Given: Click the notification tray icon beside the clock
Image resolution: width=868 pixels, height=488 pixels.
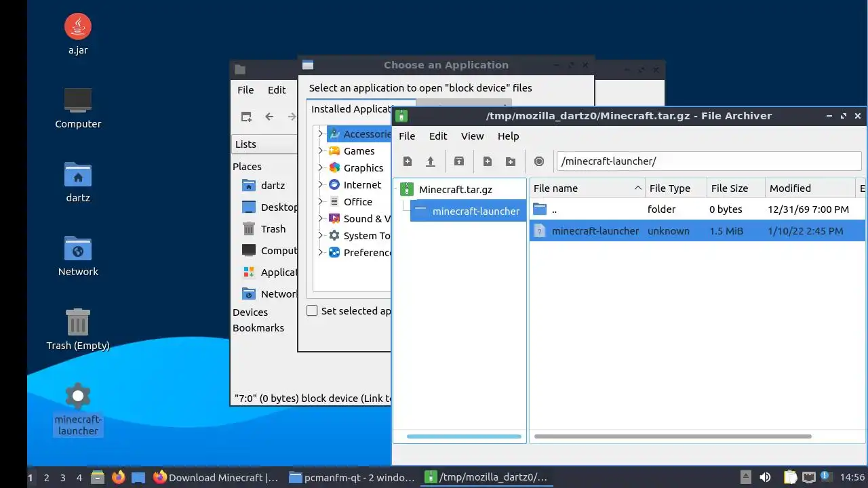Looking at the screenshot, I should click(826, 477).
